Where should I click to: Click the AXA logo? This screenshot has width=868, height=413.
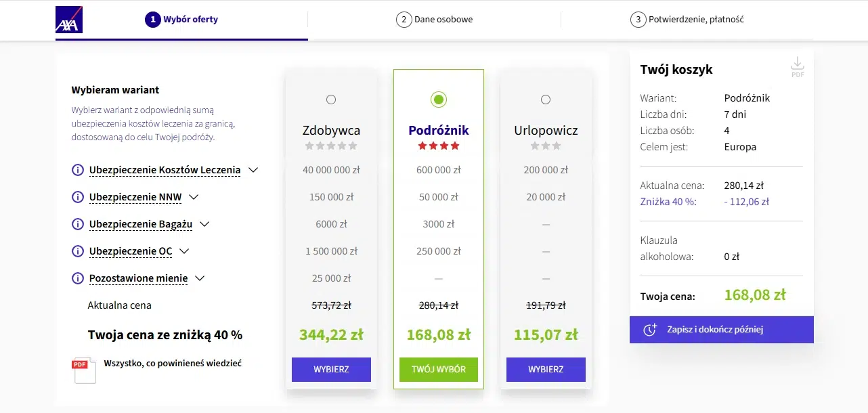[69, 20]
